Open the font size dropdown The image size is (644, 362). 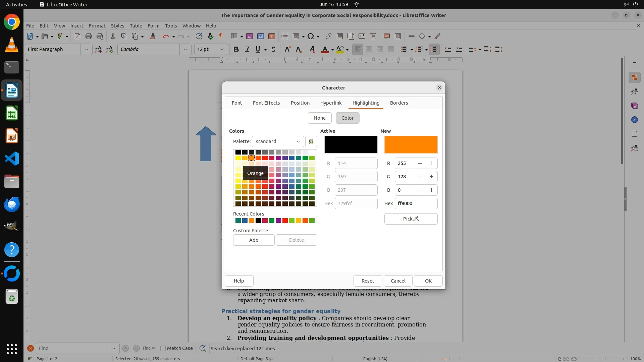pyautogui.click(x=222, y=49)
